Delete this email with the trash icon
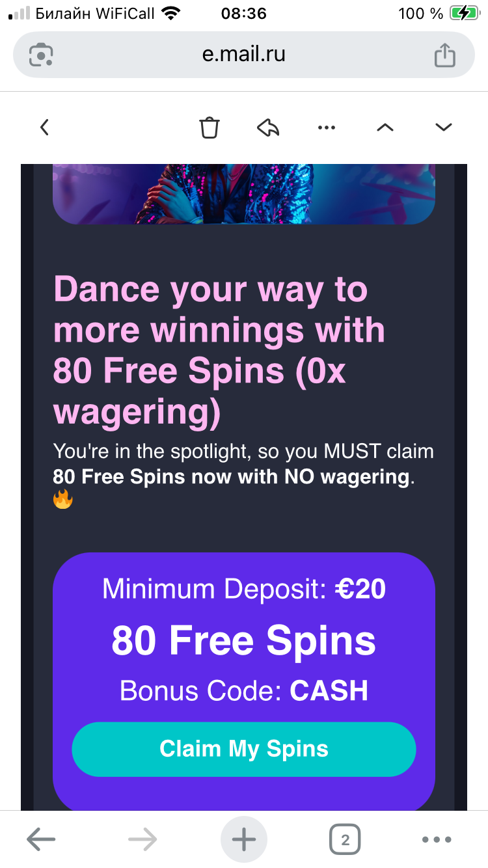This screenshot has height=868, width=488. (x=210, y=128)
